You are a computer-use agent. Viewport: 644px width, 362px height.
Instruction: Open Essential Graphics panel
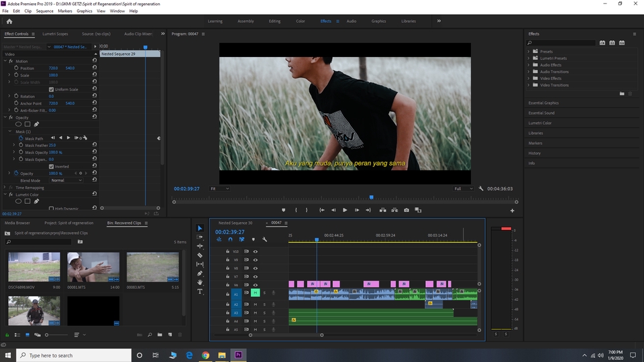click(x=543, y=103)
